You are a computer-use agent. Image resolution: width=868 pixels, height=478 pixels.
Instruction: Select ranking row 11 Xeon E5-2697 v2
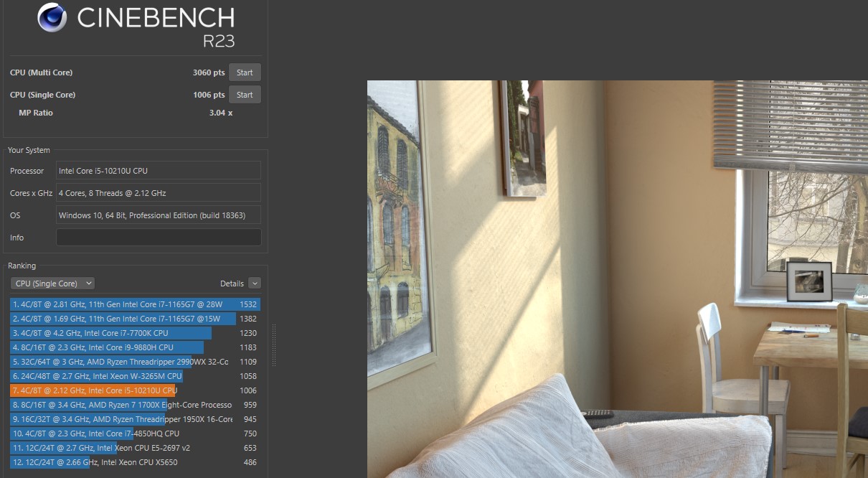pos(135,448)
